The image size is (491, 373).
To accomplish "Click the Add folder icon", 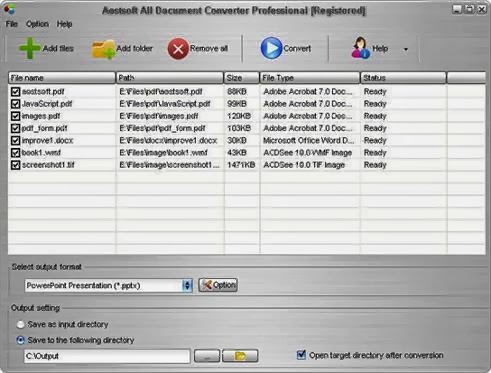I will click(103, 50).
